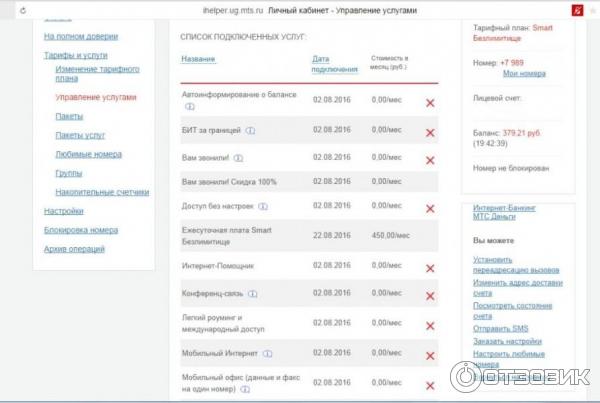Show info for БИТ за границей
Image resolution: width=600 pixels, height=403 pixels.
click(250, 130)
